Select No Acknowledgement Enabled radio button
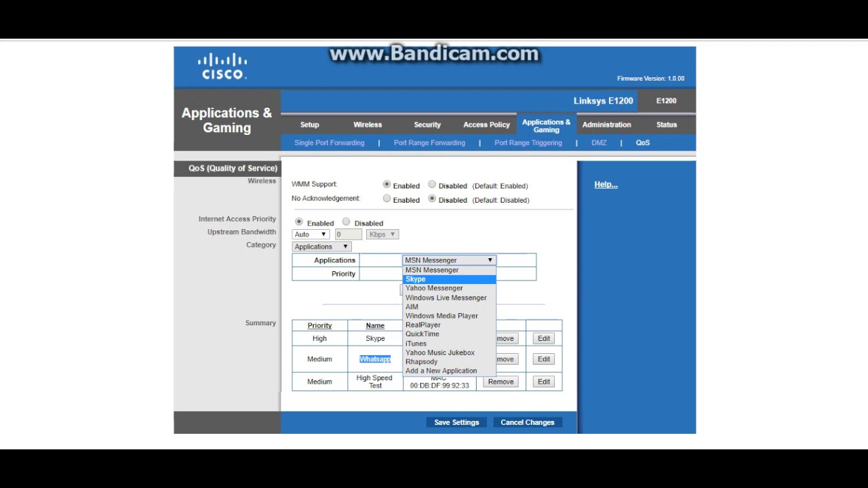Screen dimensions: 868x488 387,199
